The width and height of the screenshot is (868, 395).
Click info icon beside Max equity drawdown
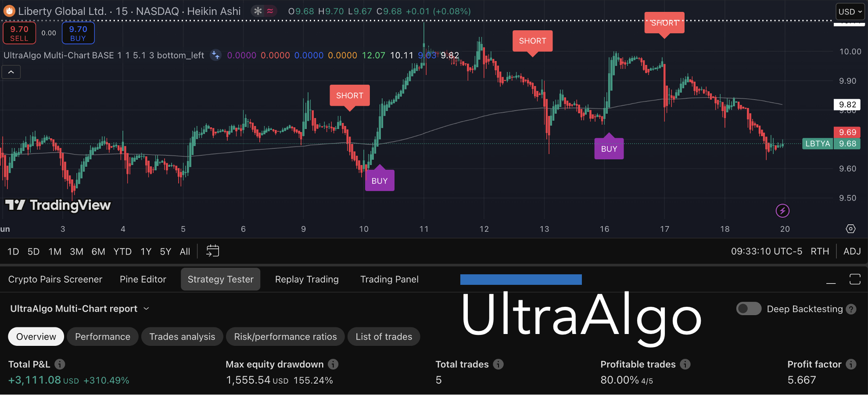(333, 364)
